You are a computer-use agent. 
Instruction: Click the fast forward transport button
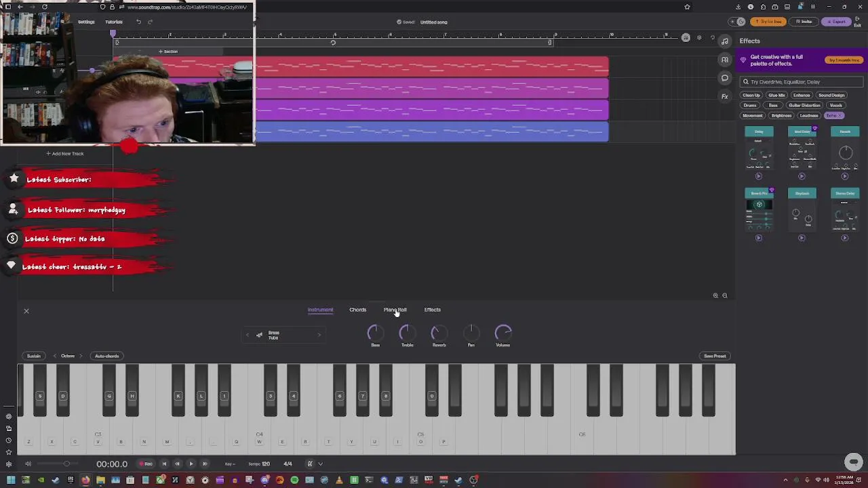click(x=204, y=464)
